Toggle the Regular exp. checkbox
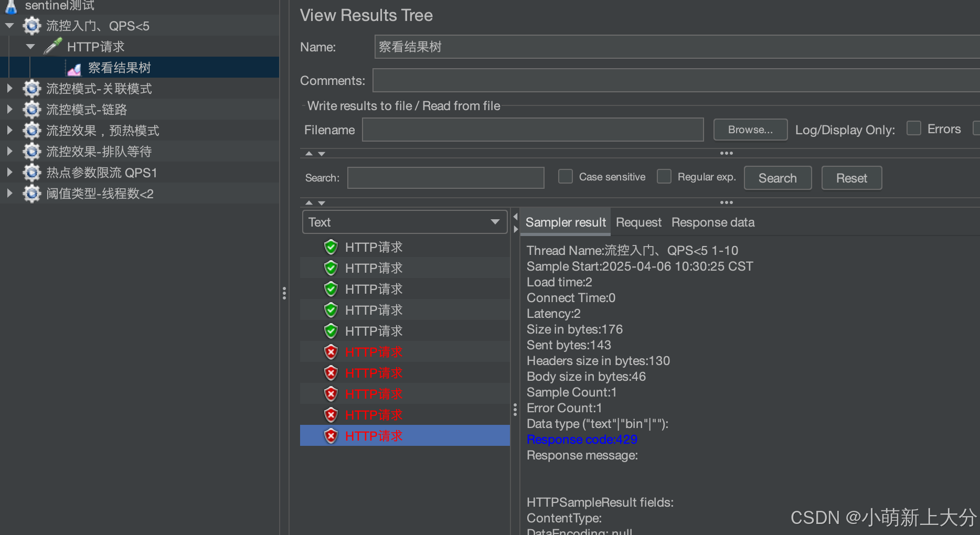Image resolution: width=980 pixels, height=535 pixels. point(664,176)
